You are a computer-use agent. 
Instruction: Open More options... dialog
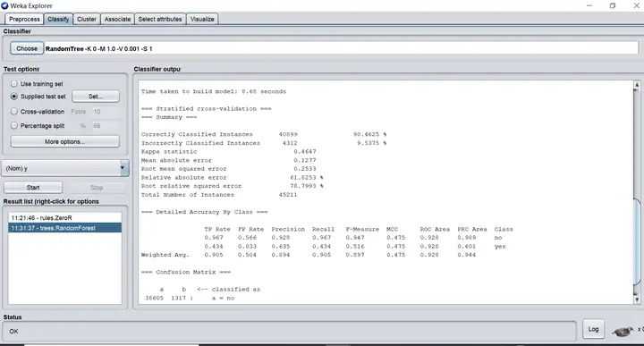(65, 141)
